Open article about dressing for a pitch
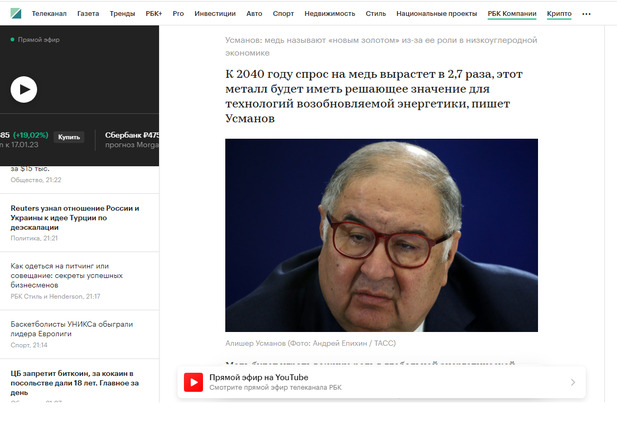This screenshot has width=617, height=431. 67,276
